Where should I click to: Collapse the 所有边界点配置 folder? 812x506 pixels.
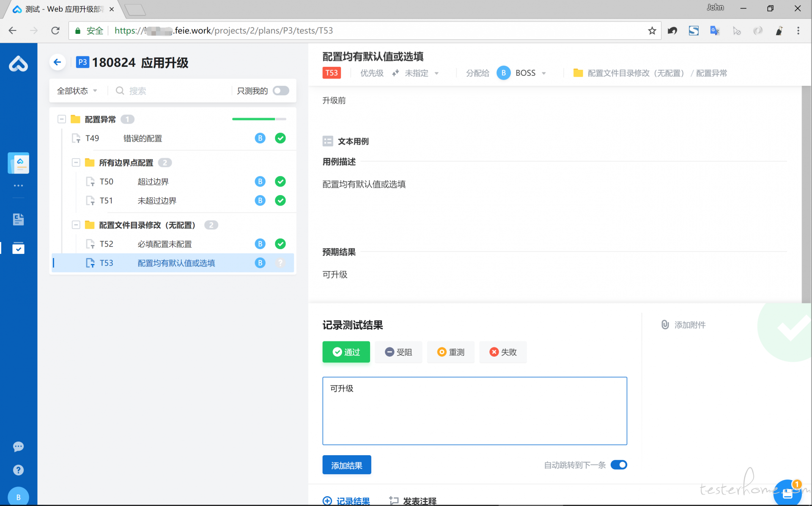76,162
